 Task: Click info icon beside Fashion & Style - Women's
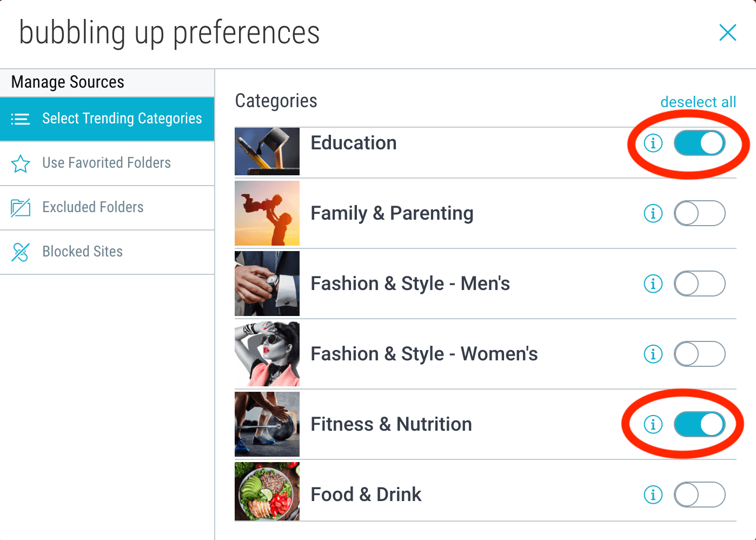pos(653,354)
